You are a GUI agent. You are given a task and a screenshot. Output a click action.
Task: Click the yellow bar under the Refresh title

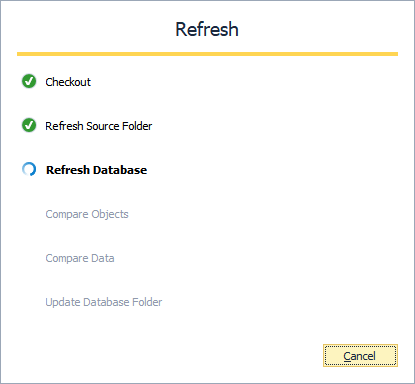207,54
